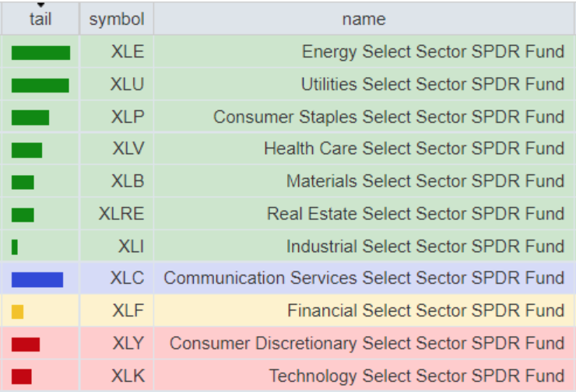Click the red tail bar for XLK
Viewport: 576px width, 392px height.
click(x=21, y=376)
